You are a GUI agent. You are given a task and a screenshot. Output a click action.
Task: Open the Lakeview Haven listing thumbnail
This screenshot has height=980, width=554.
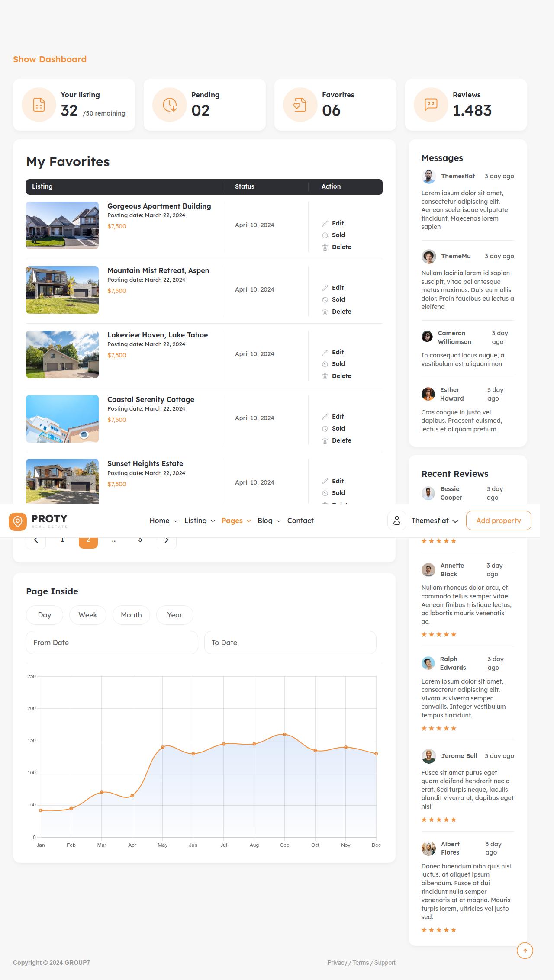coord(62,354)
